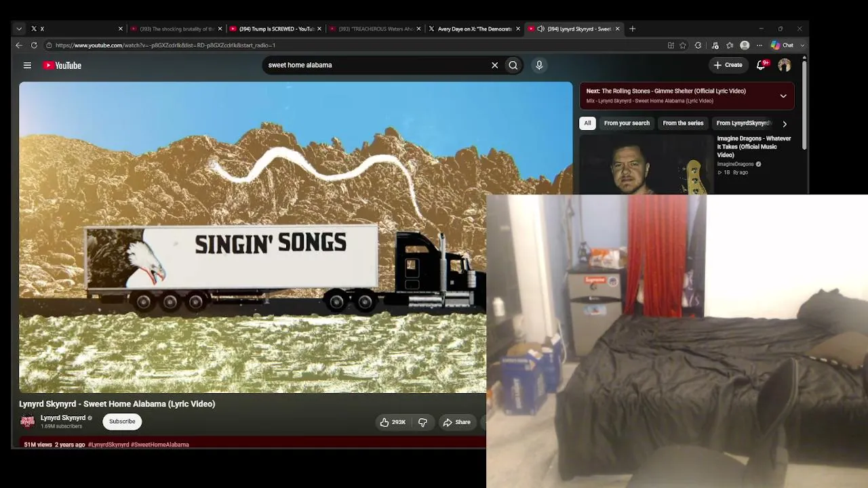
Task: Dislike the video with thumbs down
Action: [422, 422]
